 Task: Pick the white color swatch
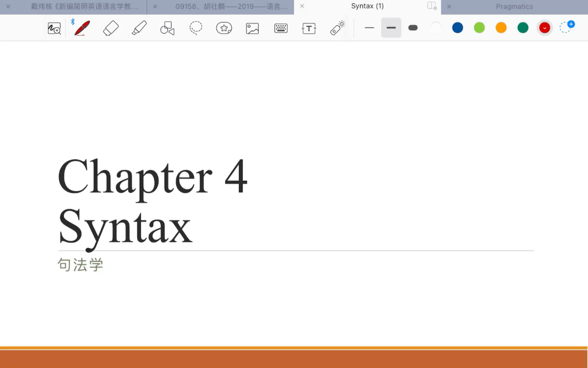tap(436, 28)
